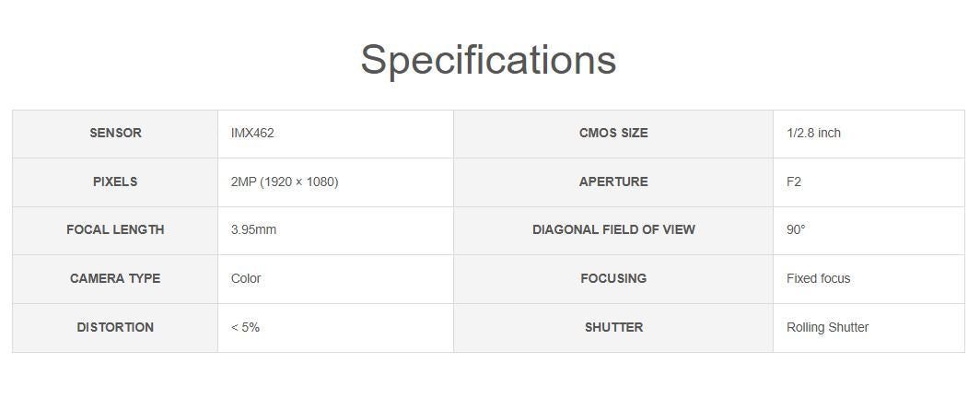The image size is (980, 398).
Task: Click the < 5% distortion value
Action: 245,328
